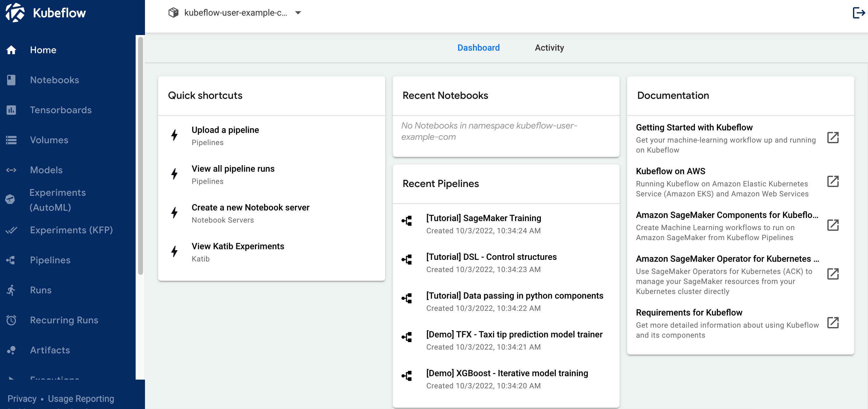Click pipeline icon beside SageMaker Training
868x409 pixels.
tap(407, 221)
